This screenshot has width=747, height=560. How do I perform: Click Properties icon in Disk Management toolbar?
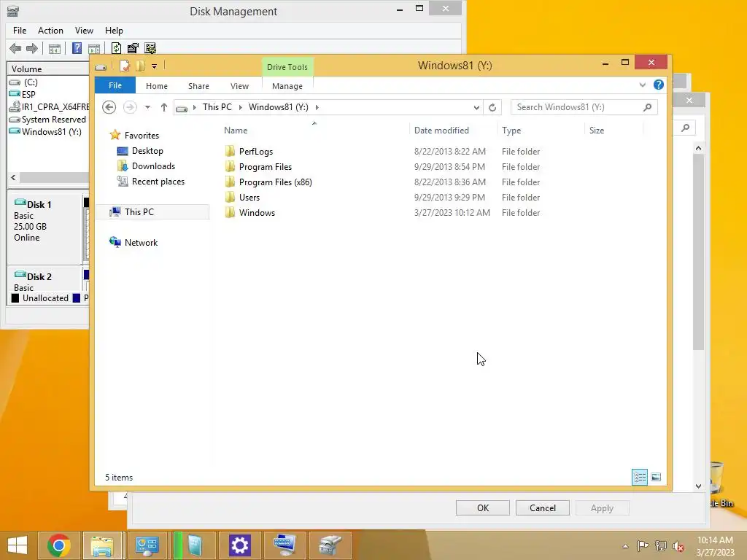[133, 48]
